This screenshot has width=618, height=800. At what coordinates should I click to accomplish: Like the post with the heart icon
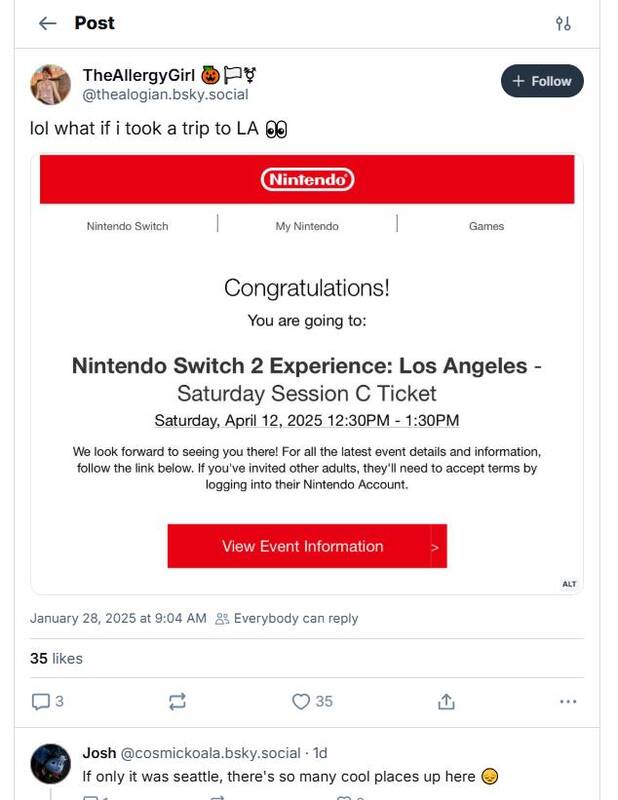pyautogui.click(x=301, y=701)
